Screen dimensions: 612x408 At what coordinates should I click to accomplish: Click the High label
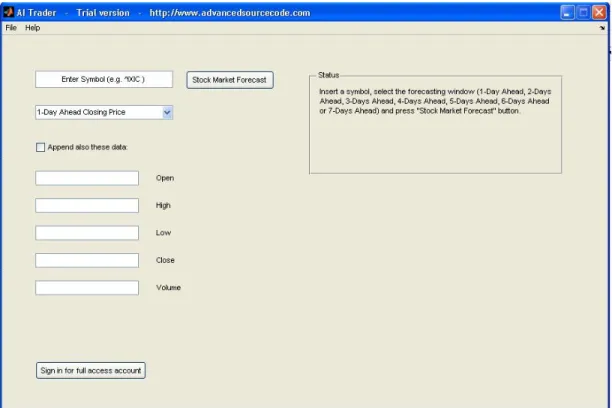click(x=163, y=205)
